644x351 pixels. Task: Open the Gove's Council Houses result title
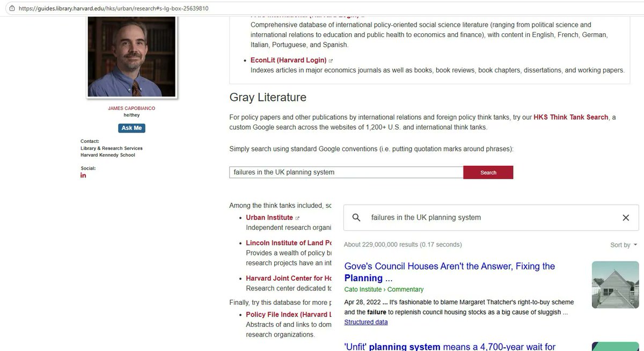point(450,272)
